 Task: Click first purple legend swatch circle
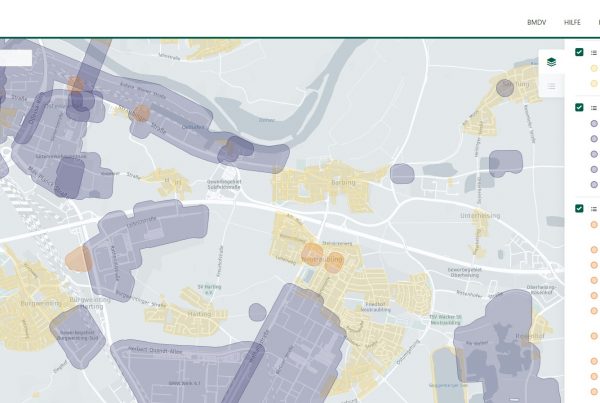pos(594,123)
